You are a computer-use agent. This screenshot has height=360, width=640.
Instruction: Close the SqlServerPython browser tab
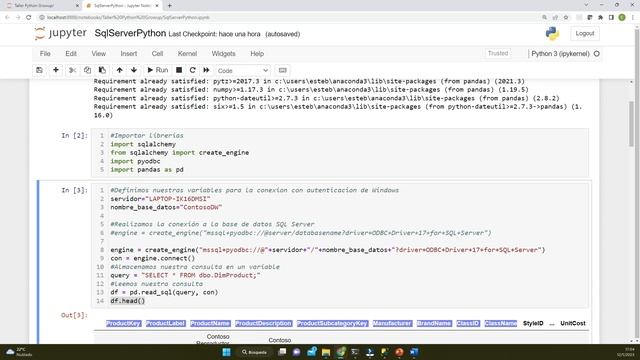coord(157,6)
